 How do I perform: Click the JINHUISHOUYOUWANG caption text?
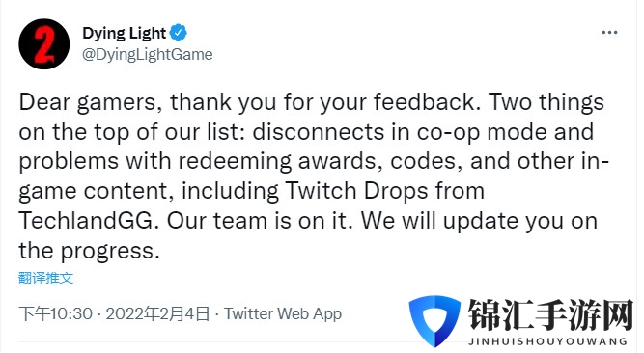548,341
